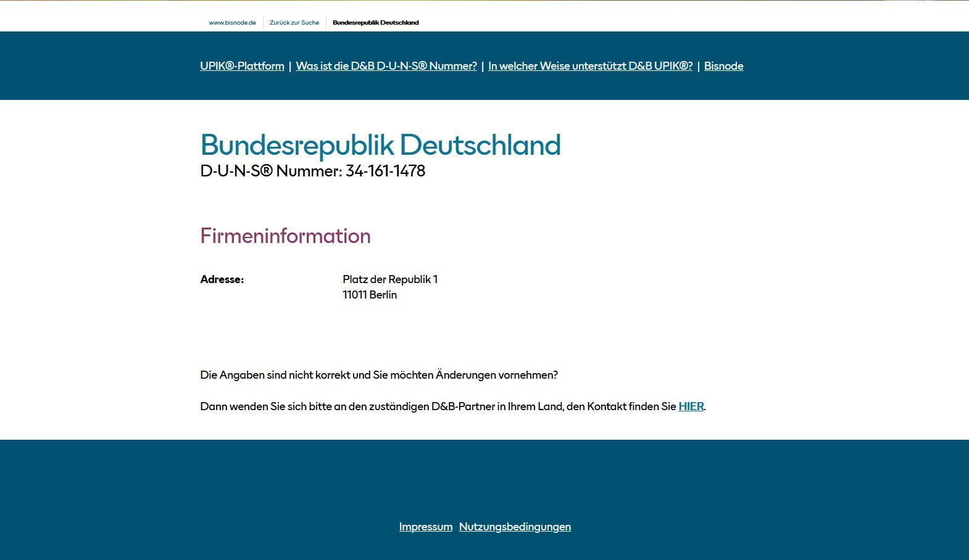Open Was ist die D&B D-U-N-S® Nummer?

(x=386, y=66)
